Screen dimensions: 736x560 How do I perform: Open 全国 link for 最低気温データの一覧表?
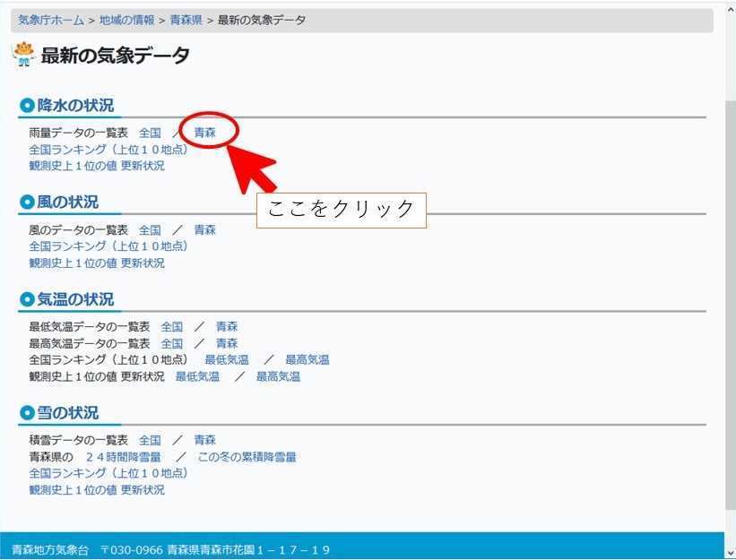click(x=172, y=326)
